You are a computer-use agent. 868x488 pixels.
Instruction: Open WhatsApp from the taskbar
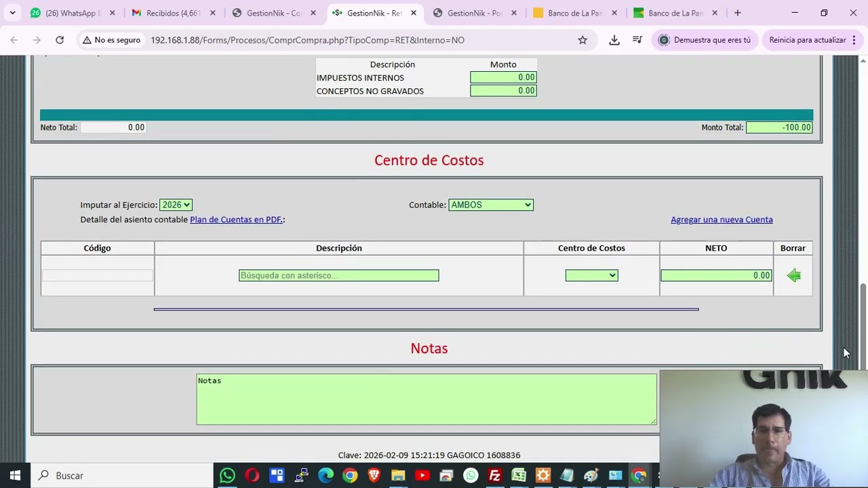click(227, 475)
